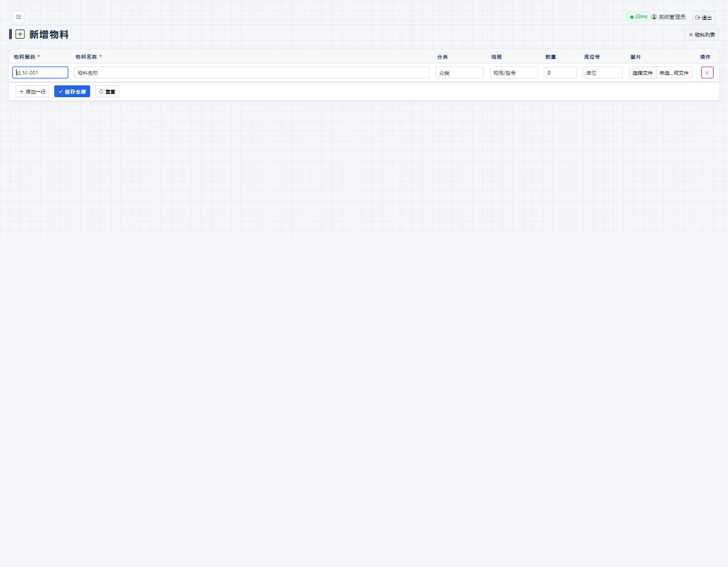728x567 pixels.
Task: Click the 图片 column header
Action: pos(636,57)
